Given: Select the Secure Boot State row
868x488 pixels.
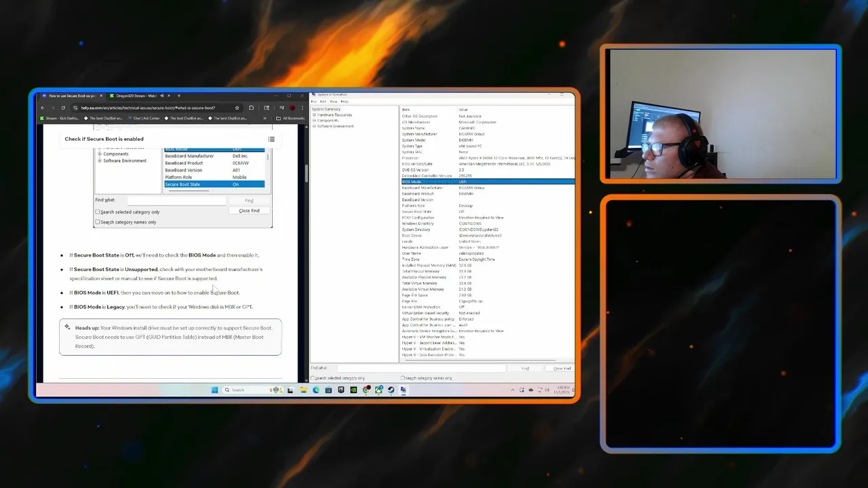Looking at the screenshot, I should click(488, 211).
